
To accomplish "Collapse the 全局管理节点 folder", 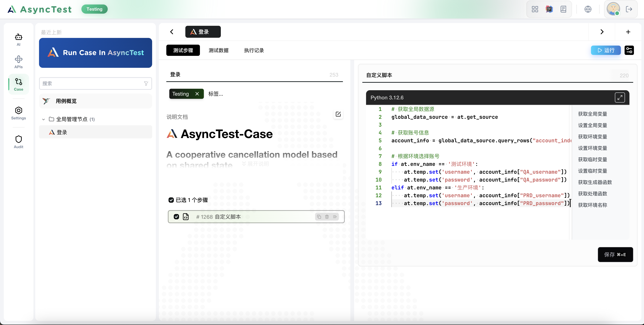I will coord(43,119).
